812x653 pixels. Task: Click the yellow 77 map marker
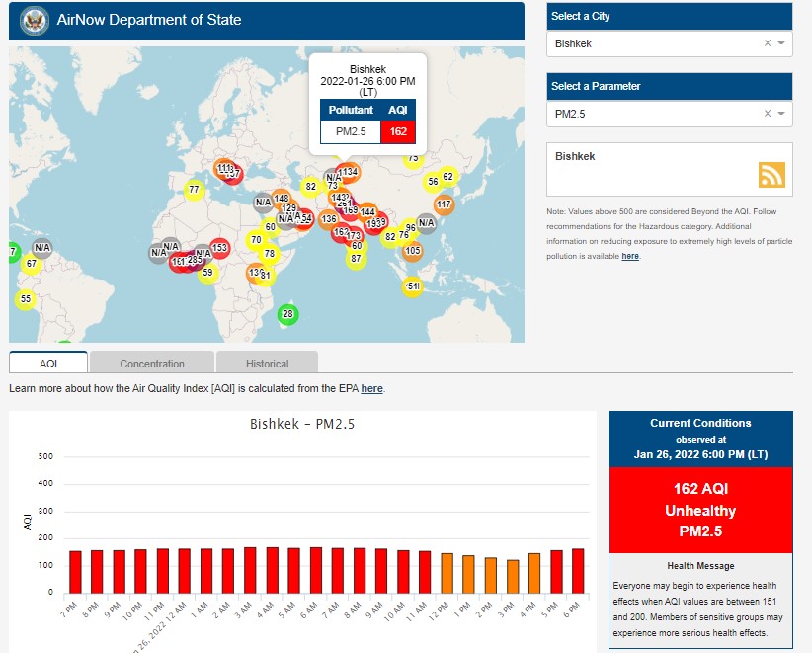tap(194, 190)
